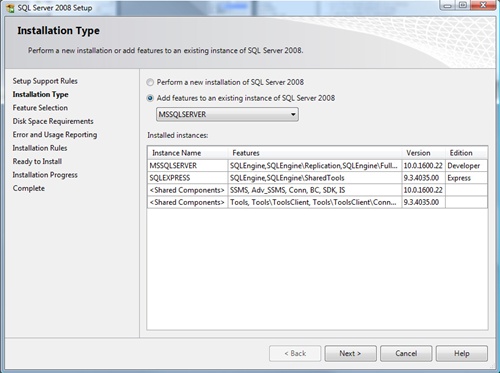The image size is (500, 373).
Task: Select Perform a new installation radio button
Action: tap(150, 82)
